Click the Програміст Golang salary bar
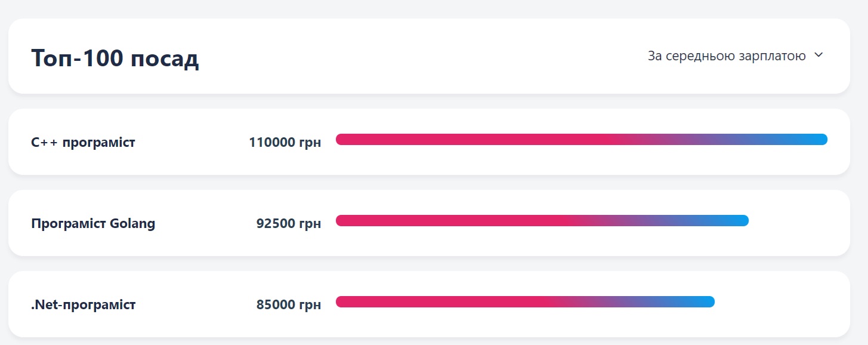 tap(542, 221)
